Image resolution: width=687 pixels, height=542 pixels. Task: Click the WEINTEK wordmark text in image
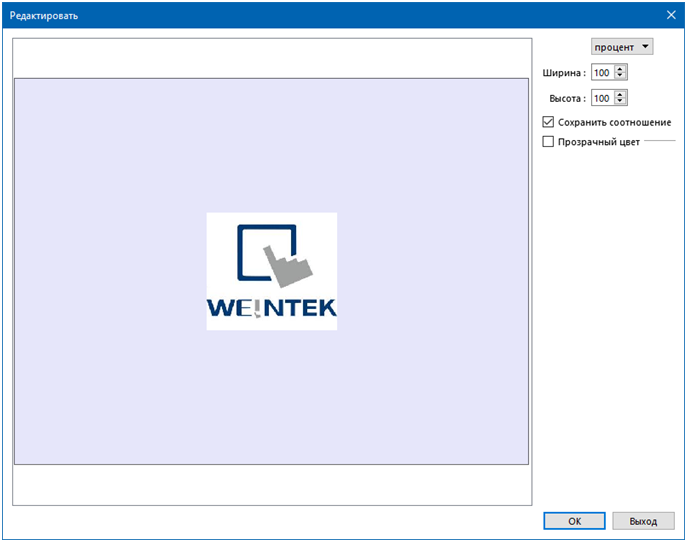(x=272, y=308)
